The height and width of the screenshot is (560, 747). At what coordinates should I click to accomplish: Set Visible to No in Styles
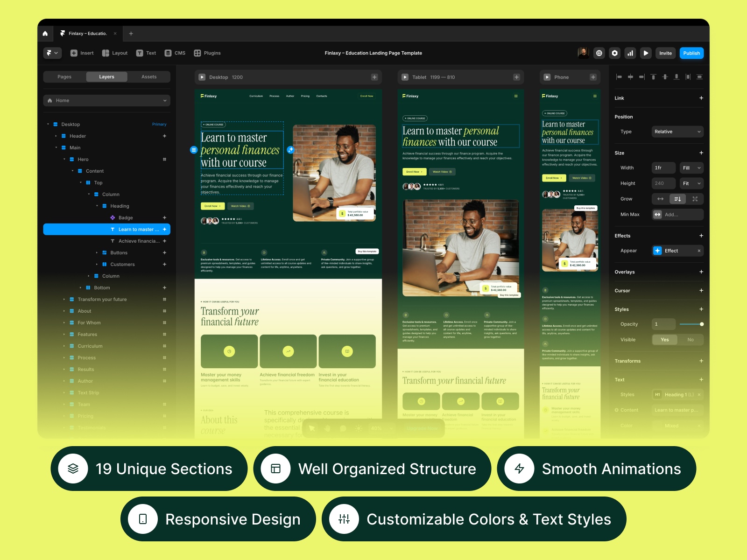click(690, 339)
